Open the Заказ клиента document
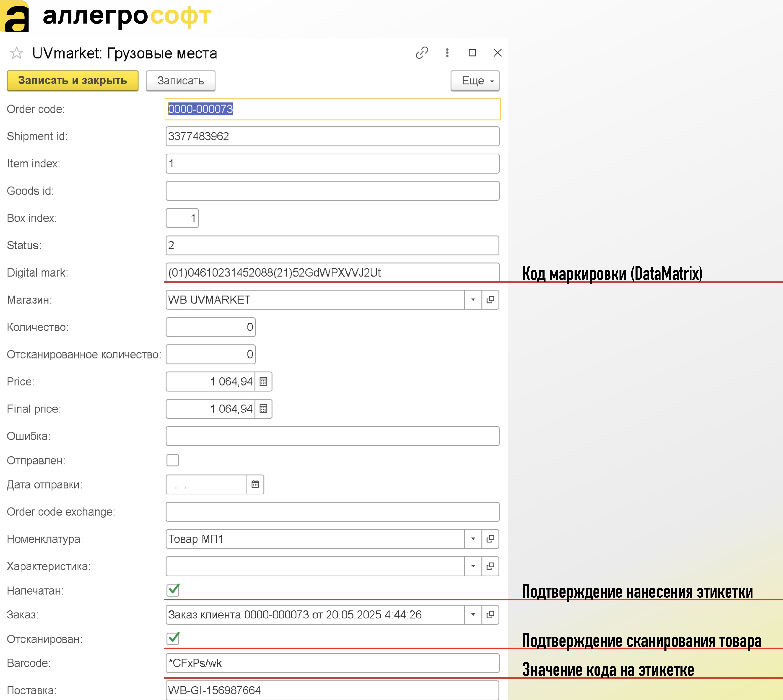This screenshot has width=783, height=700. coord(490,615)
